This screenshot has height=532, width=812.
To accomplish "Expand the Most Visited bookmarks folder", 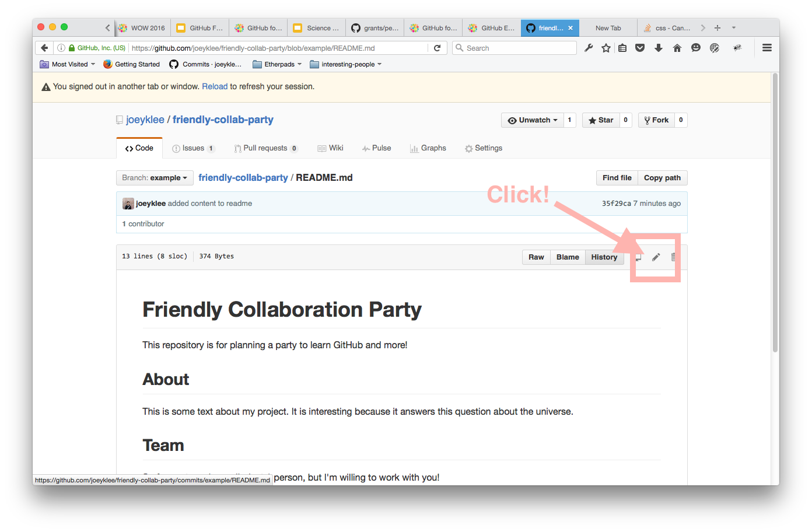I will (x=67, y=64).
